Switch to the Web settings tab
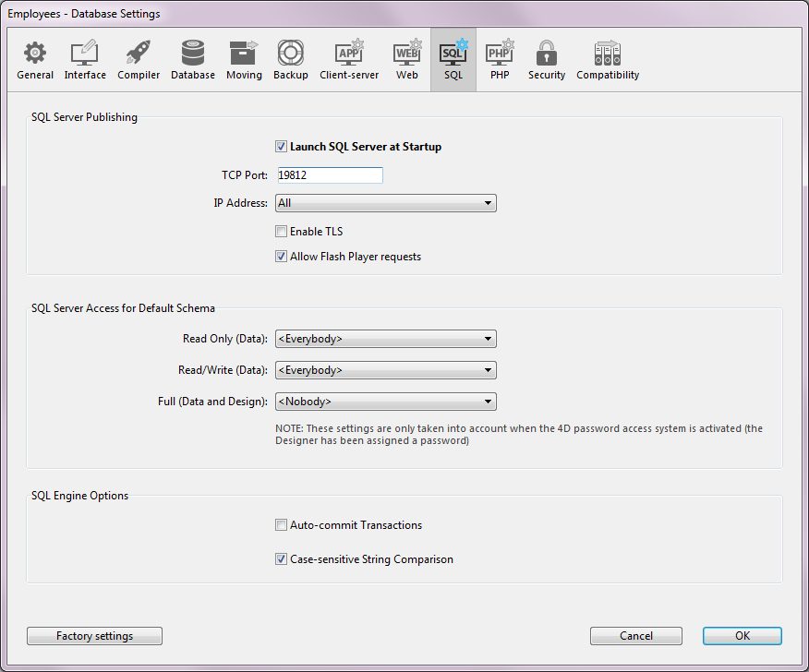Viewport: 809px width, 672px height. (x=407, y=61)
